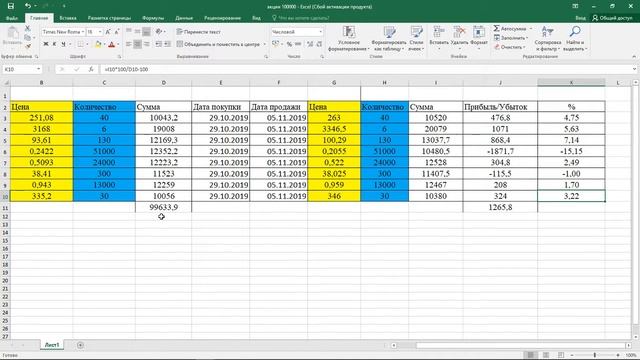Click the decrease decimal icon
The height and width of the screenshot is (360, 640).
point(319,44)
